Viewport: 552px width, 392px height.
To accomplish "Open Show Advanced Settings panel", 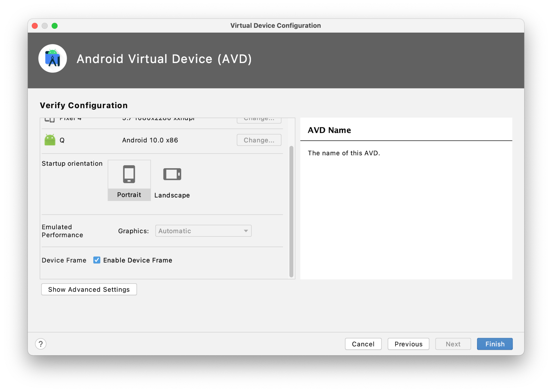I will 89,290.
